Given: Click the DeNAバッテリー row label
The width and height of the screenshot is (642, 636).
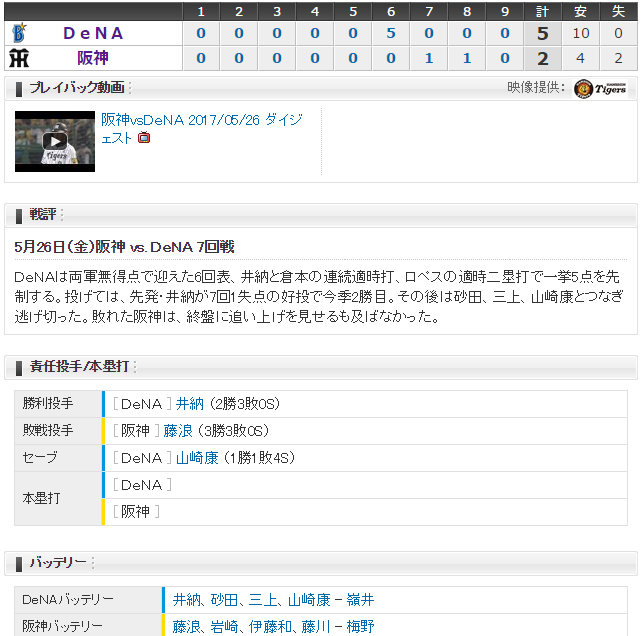Looking at the screenshot, I should (x=68, y=600).
